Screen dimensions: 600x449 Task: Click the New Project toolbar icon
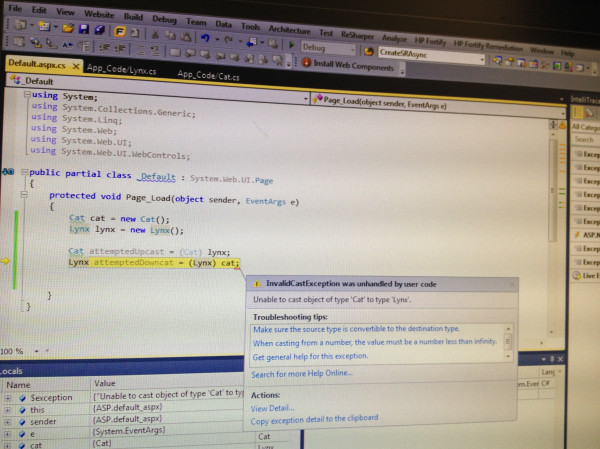pos(20,25)
